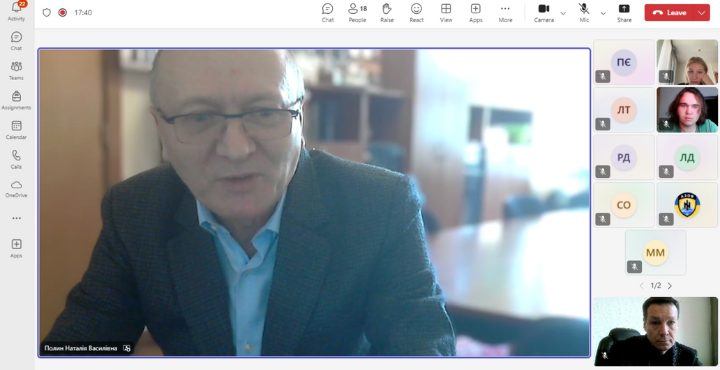Show more sidebar apps via the ellipsis

[17, 218]
